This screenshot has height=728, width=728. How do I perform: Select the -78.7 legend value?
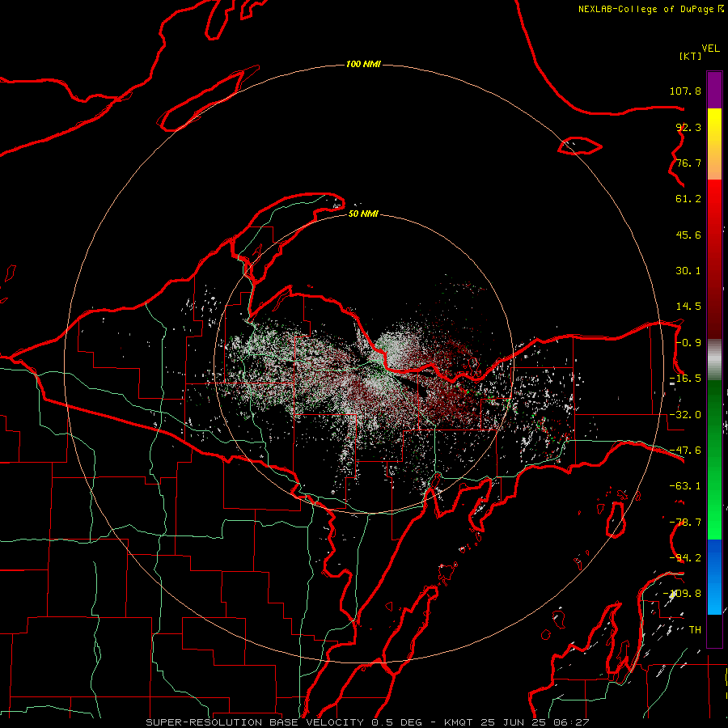tap(685, 523)
